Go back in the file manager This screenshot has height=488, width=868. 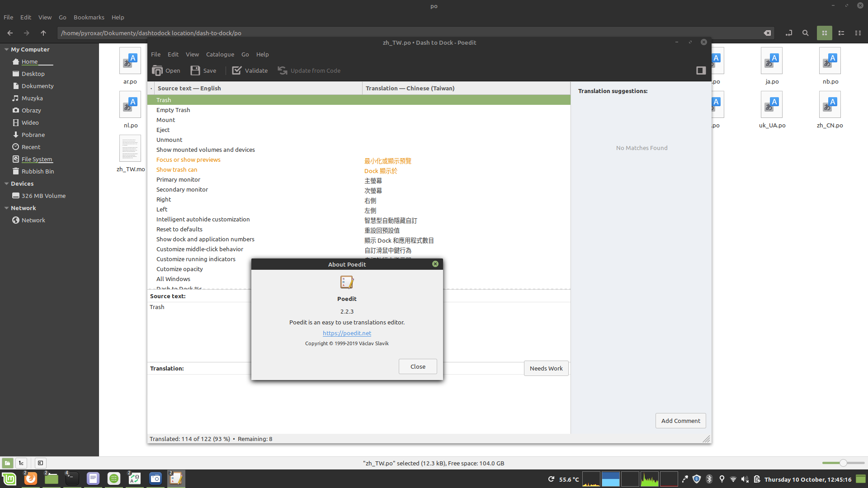click(10, 33)
